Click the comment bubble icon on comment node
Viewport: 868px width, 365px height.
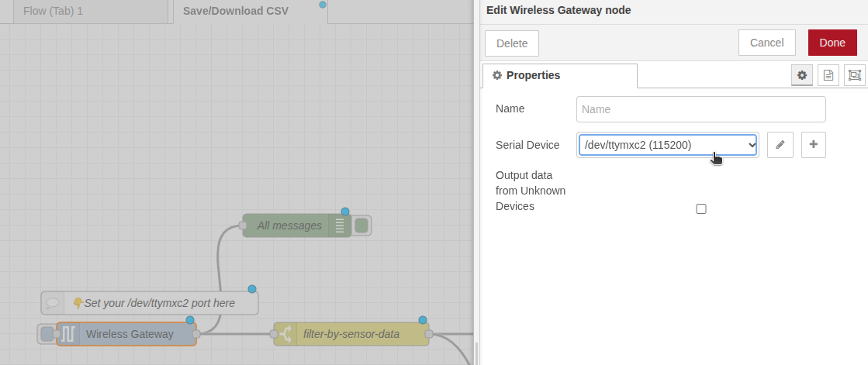(53, 303)
